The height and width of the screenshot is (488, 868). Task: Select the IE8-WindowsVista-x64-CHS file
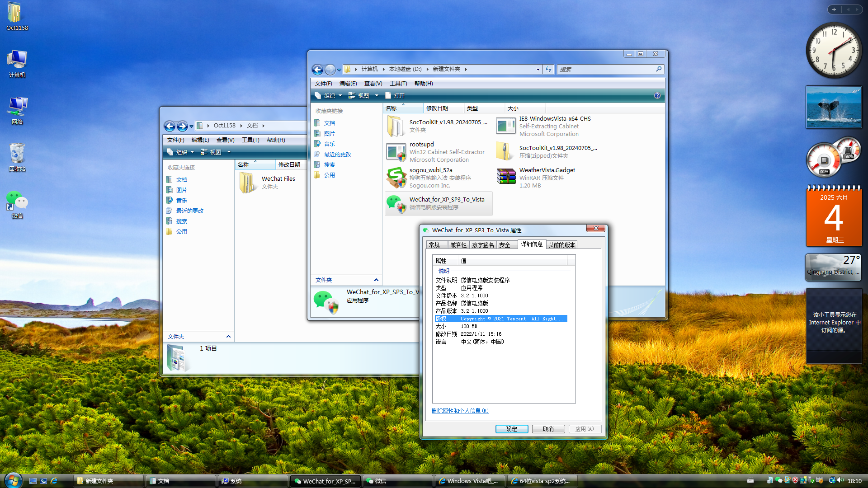click(547, 126)
